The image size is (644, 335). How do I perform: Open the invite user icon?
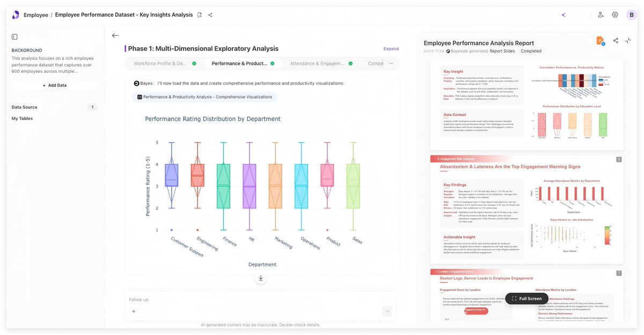point(601,15)
